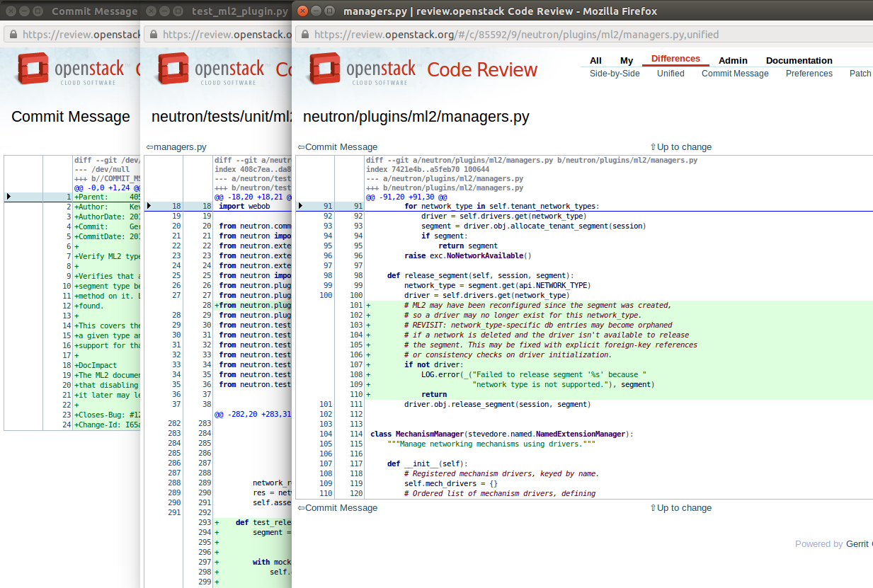Image resolution: width=873 pixels, height=588 pixels.
Task: Click the lock icon in the test_ml2_plugin window address bar
Action: coord(153,35)
